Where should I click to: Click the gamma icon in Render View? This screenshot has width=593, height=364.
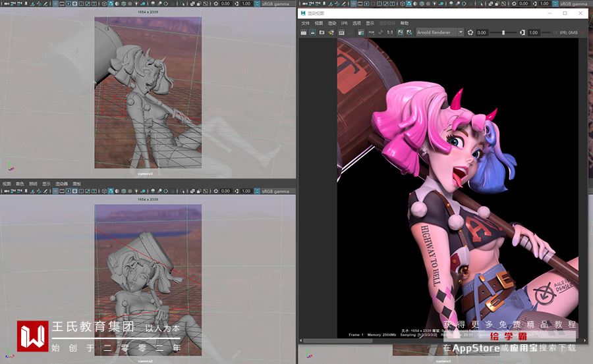(522, 32)
